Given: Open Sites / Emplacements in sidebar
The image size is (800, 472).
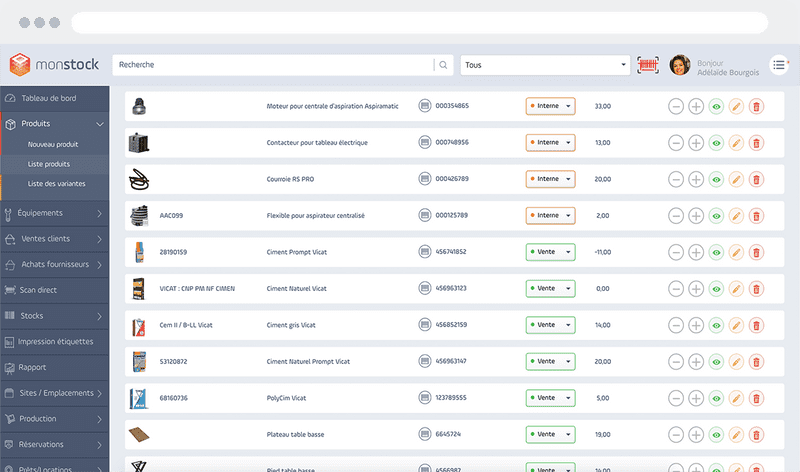Looking at the screenshot, I should 55,393.
